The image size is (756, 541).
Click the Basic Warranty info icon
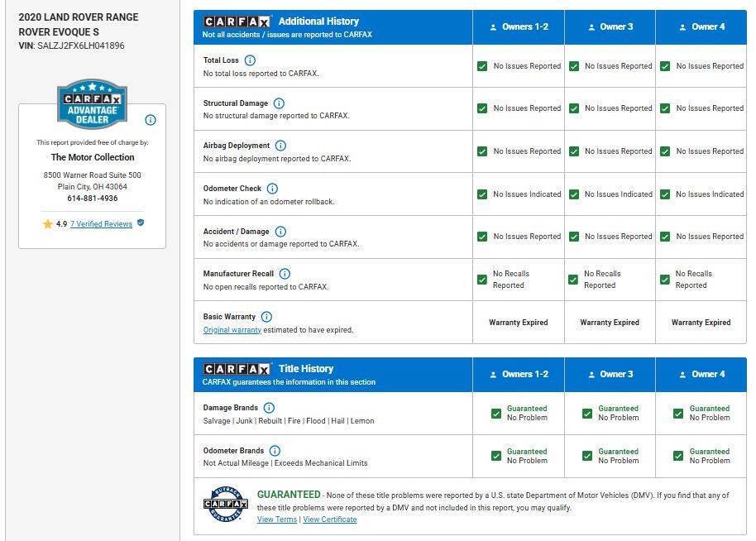point(266,317)
